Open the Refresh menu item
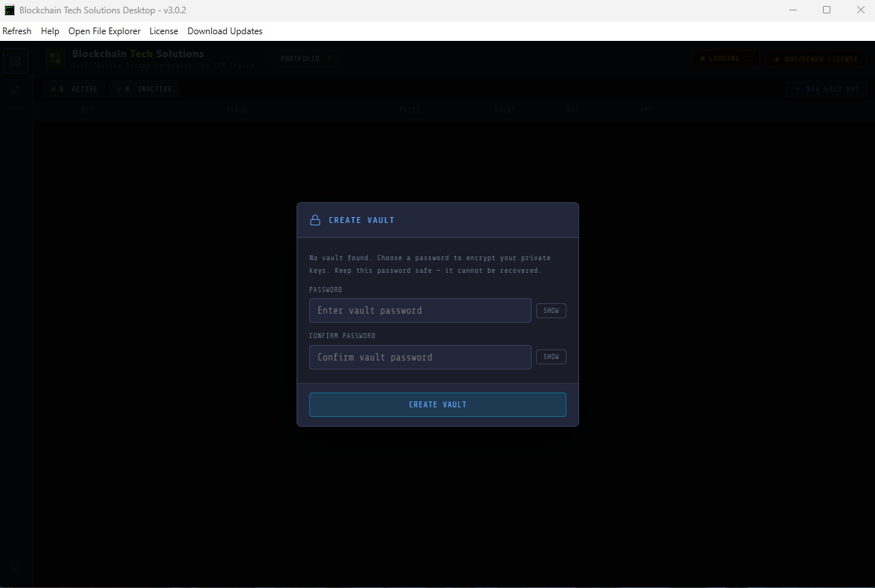Viewport: 875px width, 588px height. click(x=17, y=31)
